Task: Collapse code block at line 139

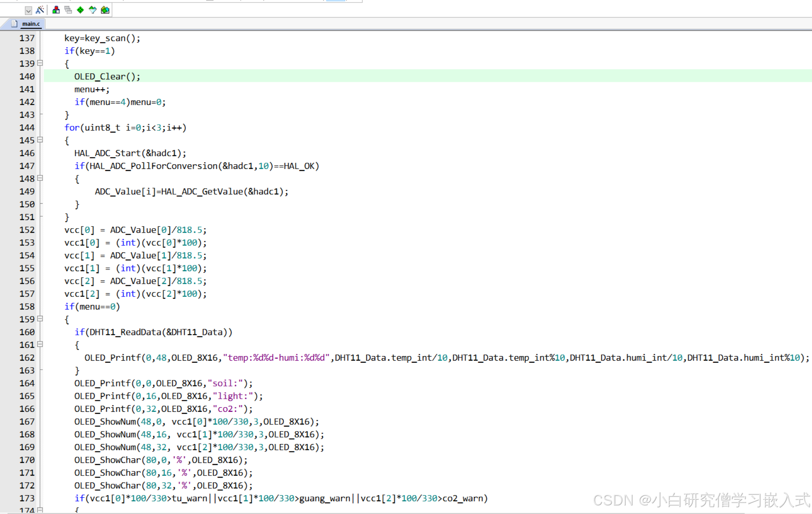Action: pyautogui.click(x=40, y=63)
